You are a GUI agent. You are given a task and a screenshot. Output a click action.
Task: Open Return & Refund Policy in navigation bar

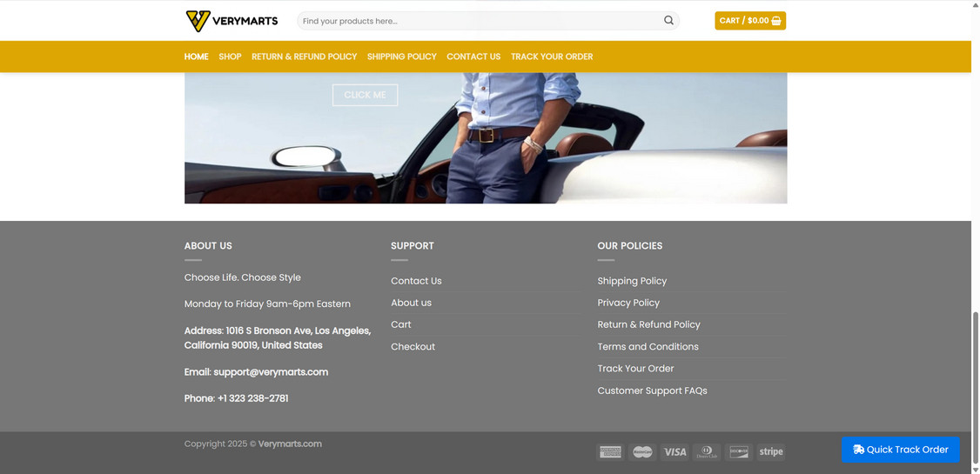305,57
